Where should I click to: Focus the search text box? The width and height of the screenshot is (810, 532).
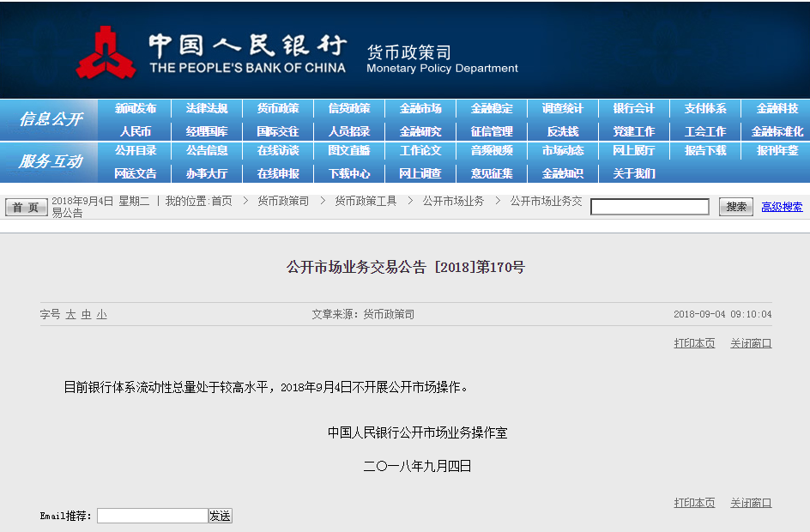click(x=650, y=207)
